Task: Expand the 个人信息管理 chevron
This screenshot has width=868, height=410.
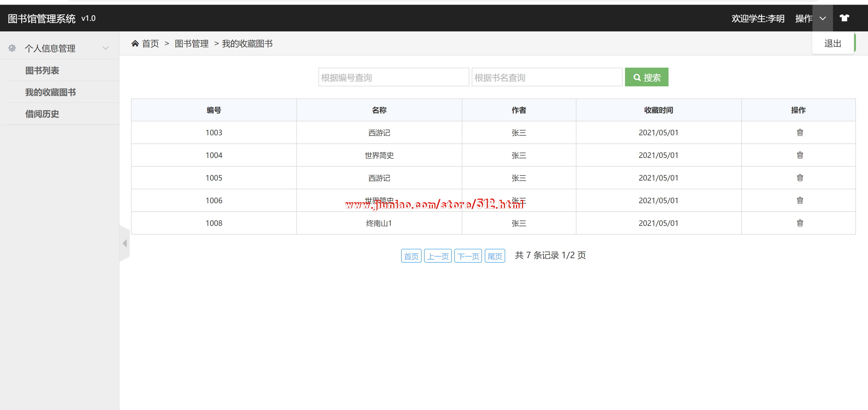Action: 105,48
